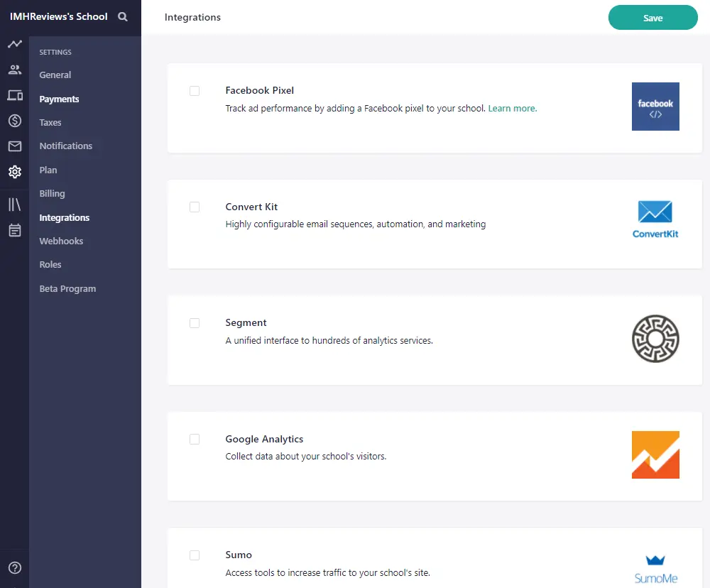Click the ConvertKit logo thumbnail

point(655,219)
